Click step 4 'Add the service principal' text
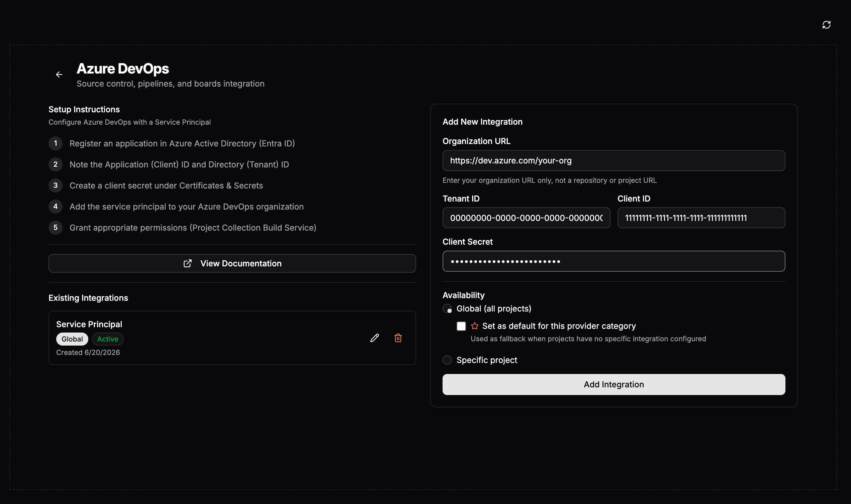 [x=187, y=207]
